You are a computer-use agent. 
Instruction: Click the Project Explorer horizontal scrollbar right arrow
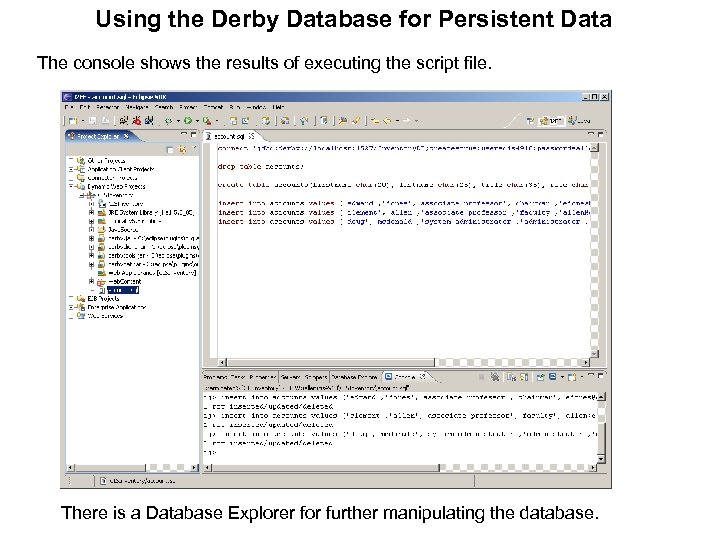194,467
